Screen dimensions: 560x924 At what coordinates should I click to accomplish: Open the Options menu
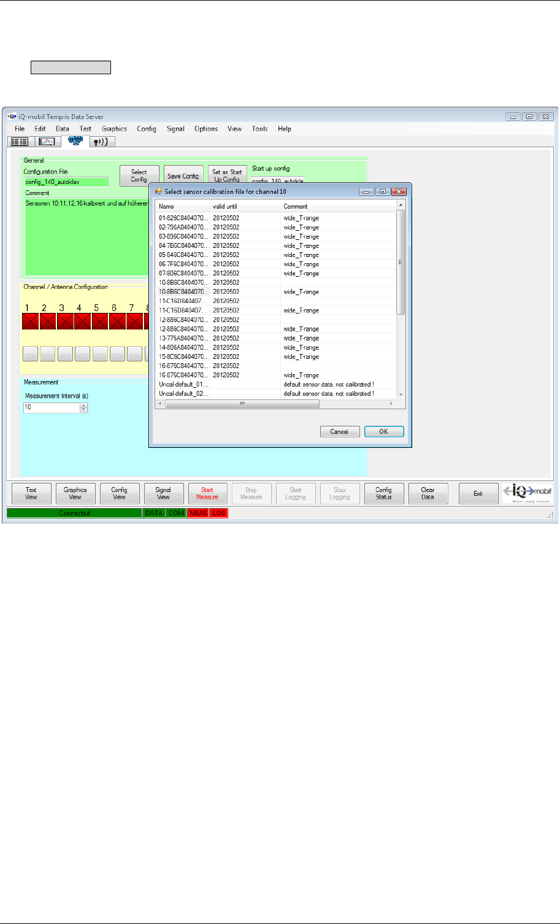(206, 129)
